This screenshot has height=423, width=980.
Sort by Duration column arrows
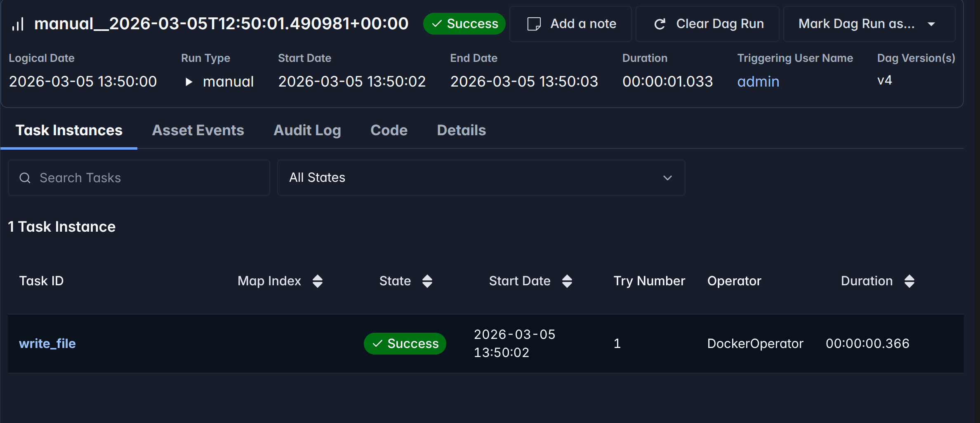[909, 281]
